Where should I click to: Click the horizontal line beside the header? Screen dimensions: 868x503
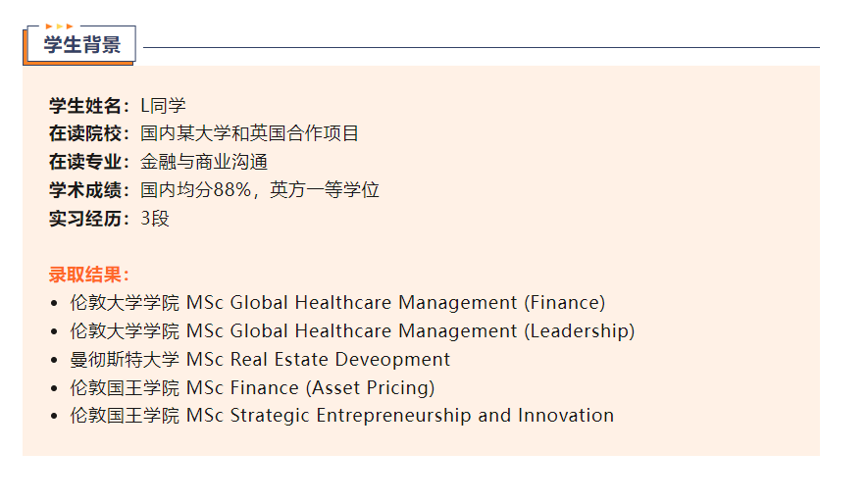[x=481, y=47]
